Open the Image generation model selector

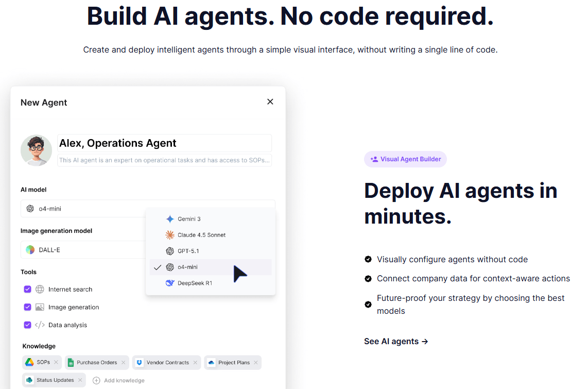coord(82,250)
